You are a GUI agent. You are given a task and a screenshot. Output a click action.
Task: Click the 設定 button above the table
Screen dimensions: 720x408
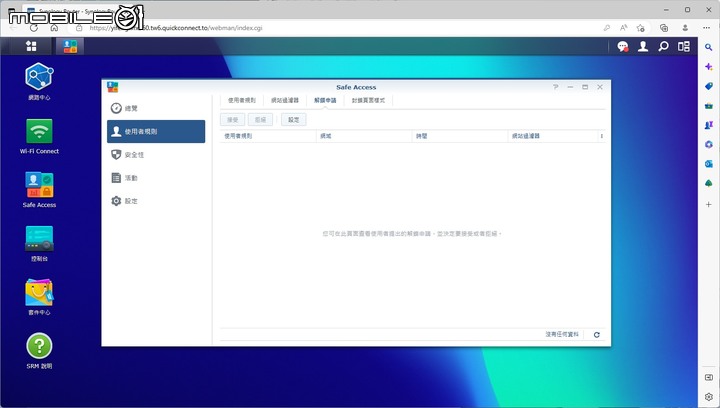click(293, 120)
